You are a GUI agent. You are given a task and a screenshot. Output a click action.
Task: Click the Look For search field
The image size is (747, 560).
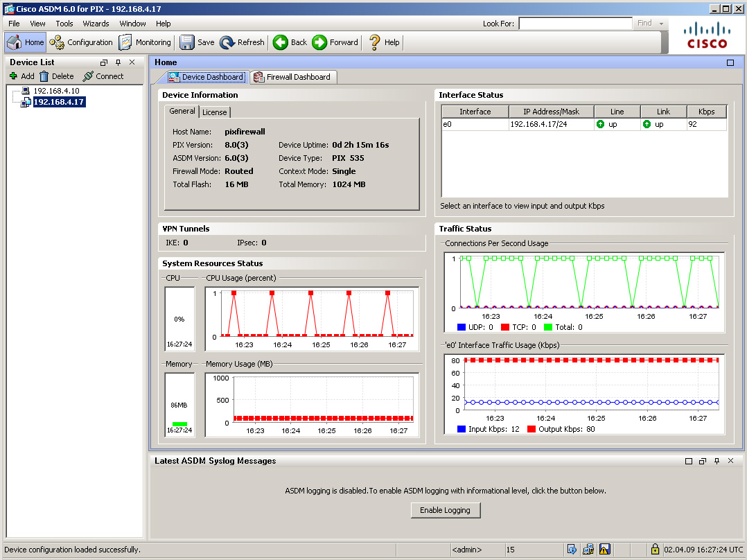coord(574,24)
